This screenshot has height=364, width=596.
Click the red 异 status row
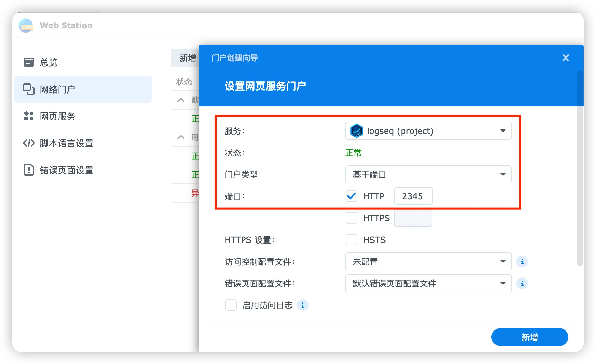pyautogui.click(x=185, y=193)
